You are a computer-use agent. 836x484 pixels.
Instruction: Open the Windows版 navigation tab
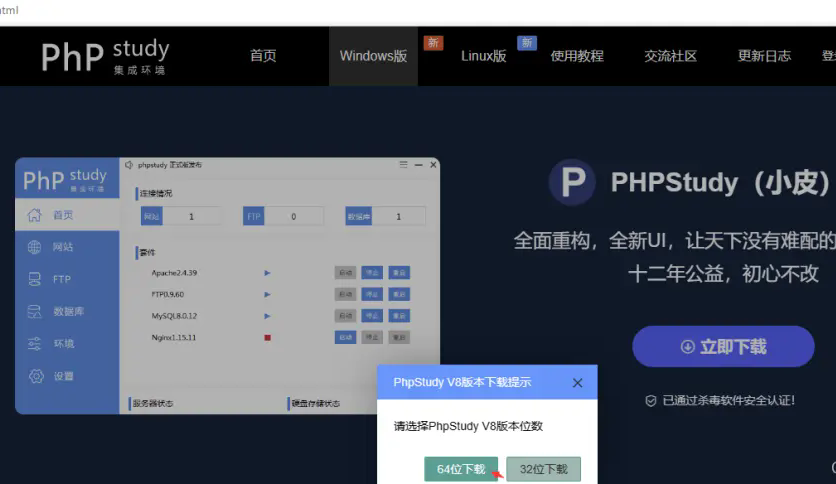[373, 56]
